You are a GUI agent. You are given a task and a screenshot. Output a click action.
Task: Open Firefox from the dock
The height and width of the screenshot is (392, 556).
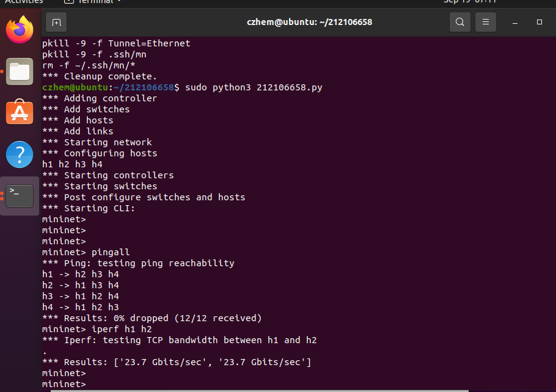coord(20,29)
